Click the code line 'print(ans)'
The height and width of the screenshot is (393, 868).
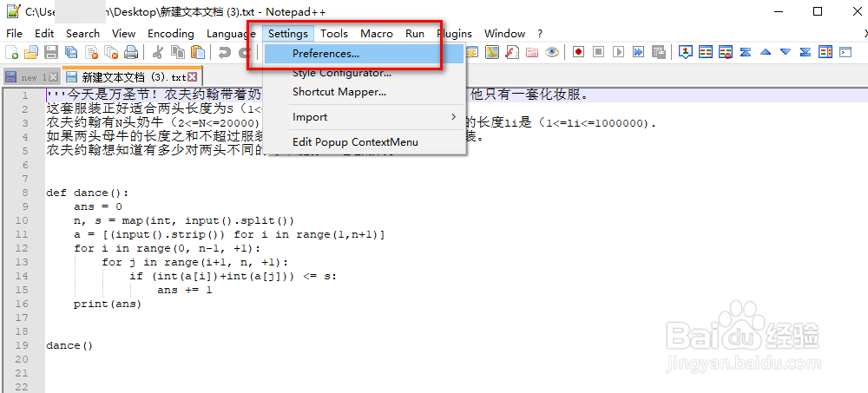point(108,304)
